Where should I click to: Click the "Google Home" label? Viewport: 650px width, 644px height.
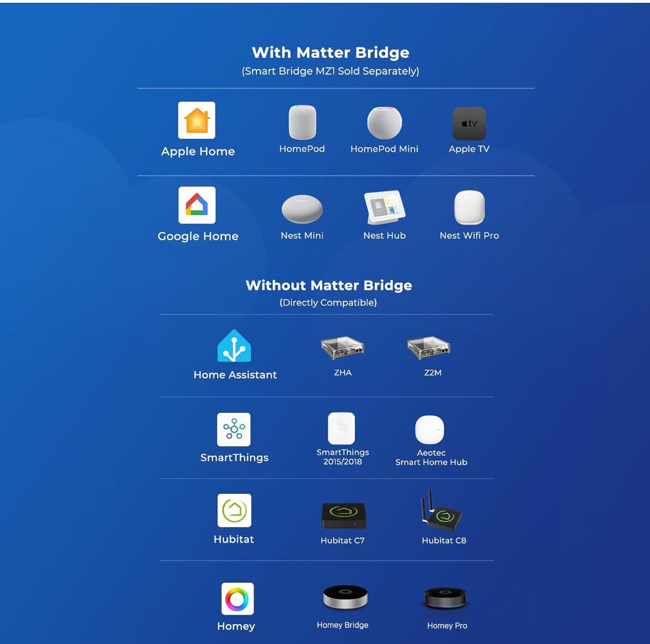tap(198, 236)
